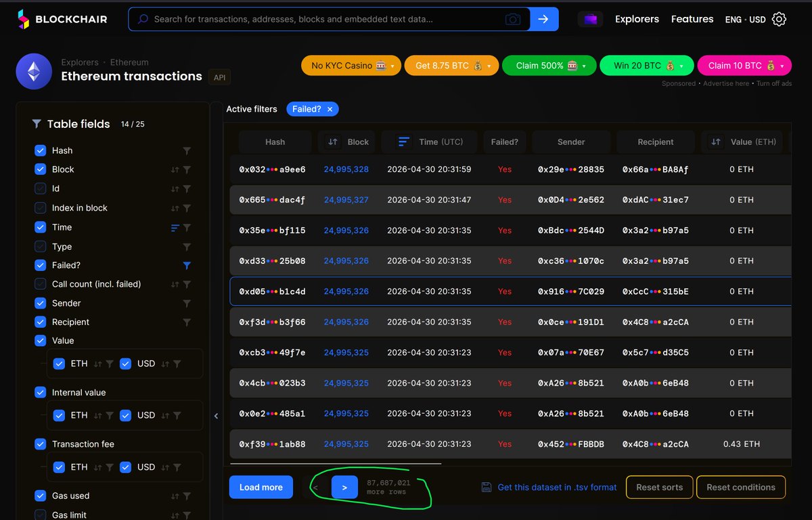This screenshot has width=812, height=520.
Task: Sort Value ETH sub-field in panel
Action: coord(98,364)
